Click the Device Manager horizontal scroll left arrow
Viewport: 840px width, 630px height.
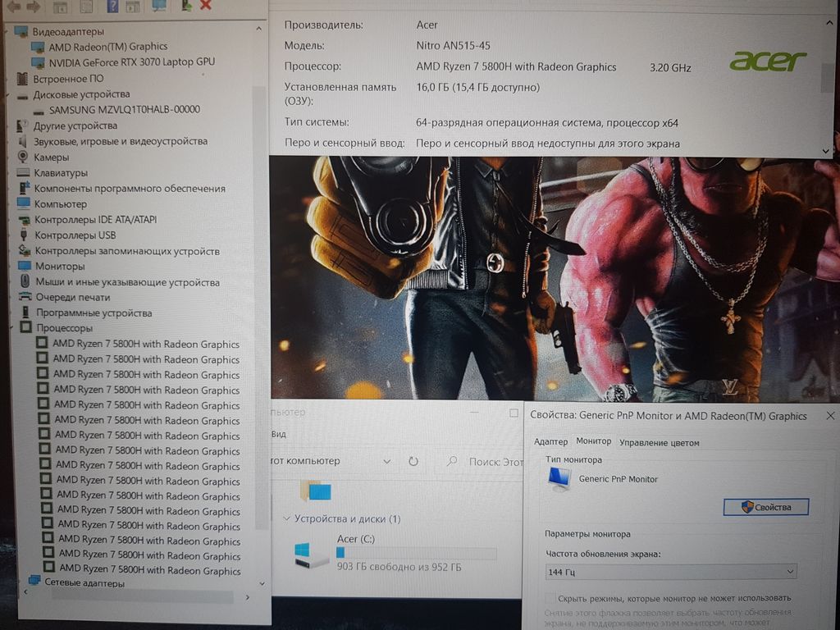point(25,592)
